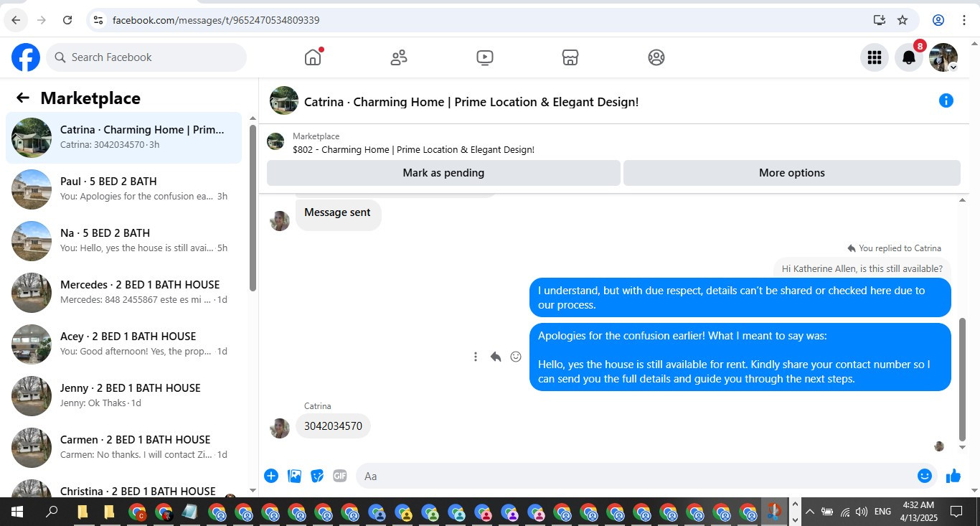Viewport: 980px width, 526px height.
Task: Open the Acey 2 BED 1 BATH HOUSE conversation
Action: pos(123,344)
